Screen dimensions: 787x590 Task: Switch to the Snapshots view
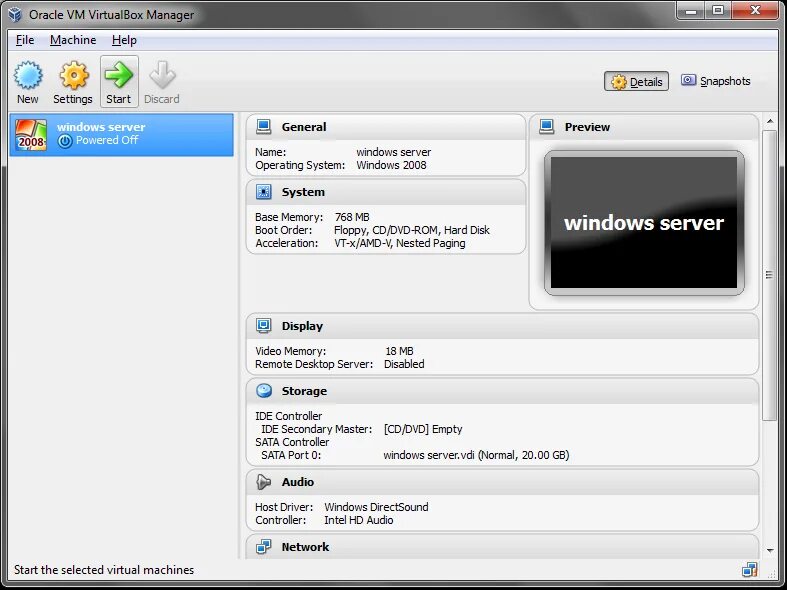coord(716,81)
